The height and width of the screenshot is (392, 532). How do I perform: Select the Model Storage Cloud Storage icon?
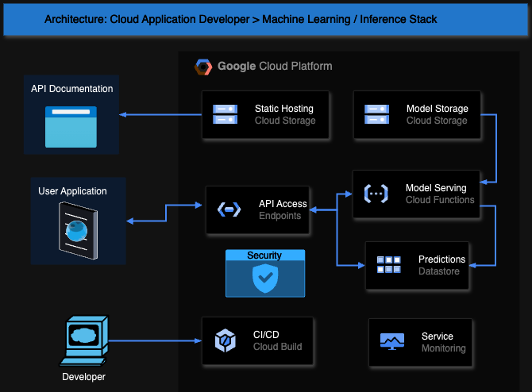pos(376,114)
